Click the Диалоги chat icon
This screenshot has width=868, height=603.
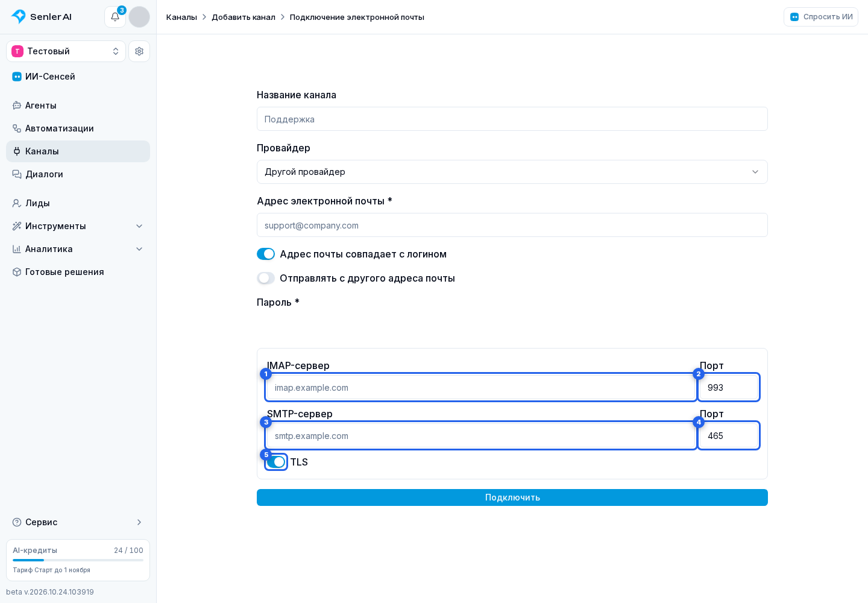click(x=17, y=174)
